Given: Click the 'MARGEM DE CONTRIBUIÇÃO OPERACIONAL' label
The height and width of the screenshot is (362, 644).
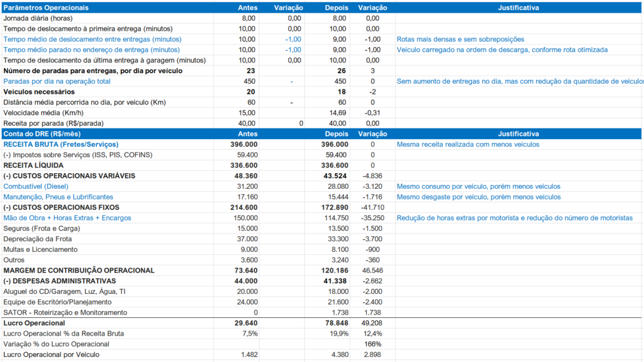Looking at the screenshot, I should pyautogui.click(x=79, y=270).
